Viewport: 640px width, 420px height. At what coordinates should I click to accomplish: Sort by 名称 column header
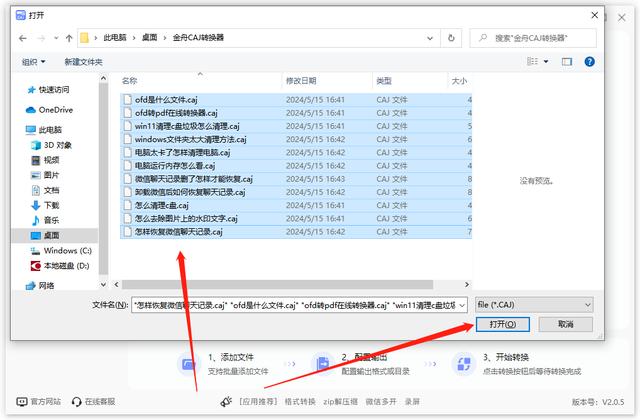click(130, 81)
